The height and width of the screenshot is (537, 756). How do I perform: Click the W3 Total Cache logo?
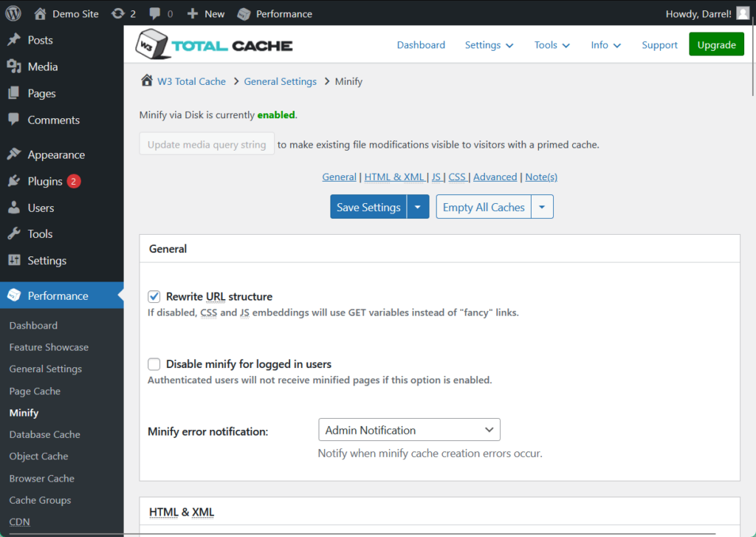point(214,44)
